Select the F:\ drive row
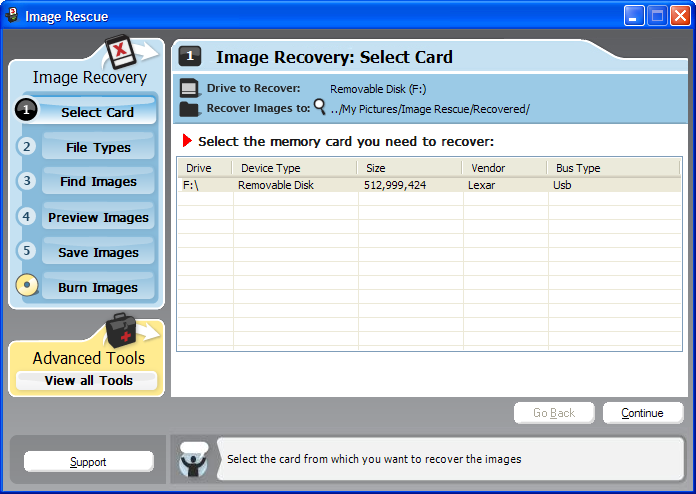696x494 pixels. (x=429, y=185)
